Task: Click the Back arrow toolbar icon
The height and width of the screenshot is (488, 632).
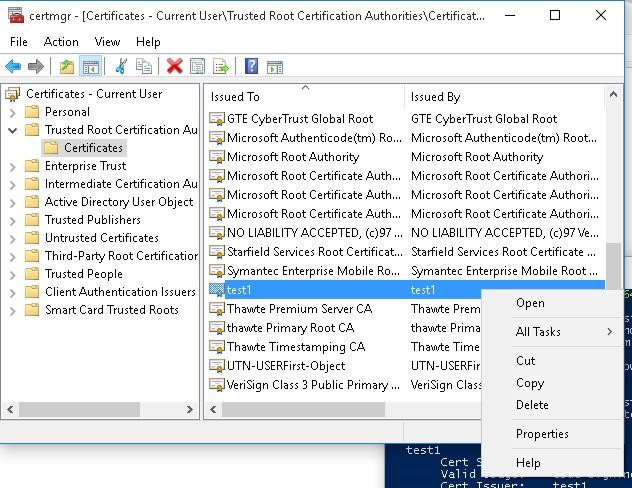Action: pos(13,67)
